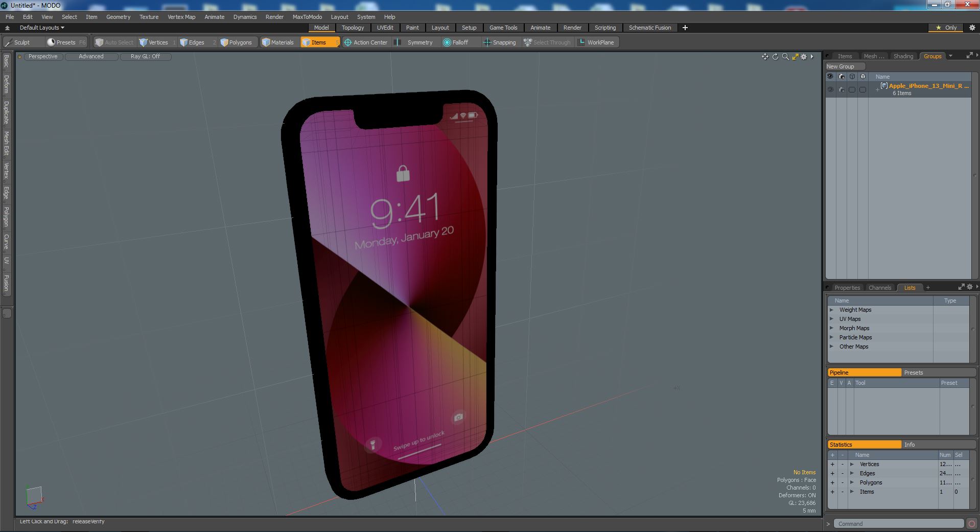The image size is (980, 532).
Task: Open the WorkPlane options
Action: pos(596,42)
